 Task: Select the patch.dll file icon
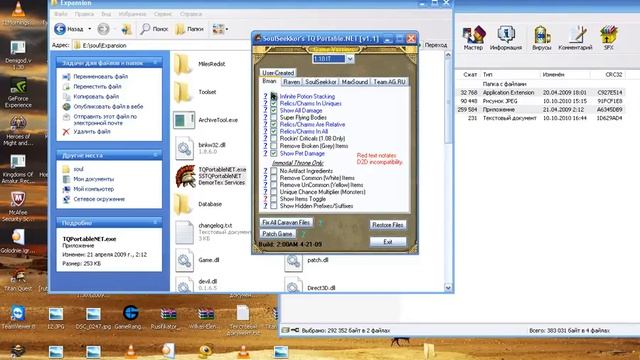pyautogui.click(x=293, y=261)
